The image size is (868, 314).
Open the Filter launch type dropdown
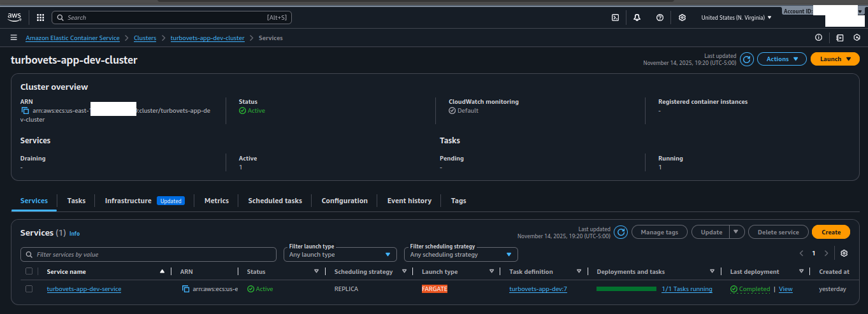(x=340, y=255)
